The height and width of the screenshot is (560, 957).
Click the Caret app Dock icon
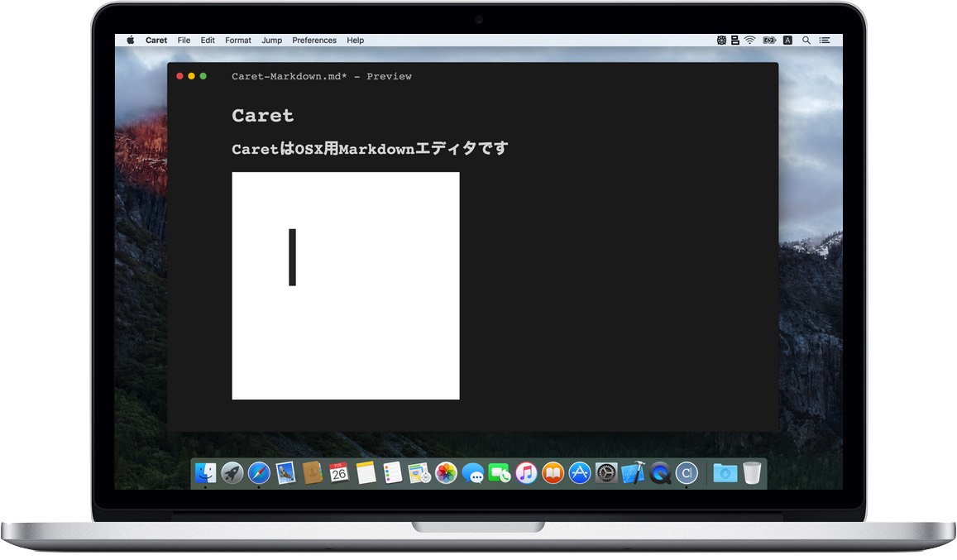coord(687,472)
